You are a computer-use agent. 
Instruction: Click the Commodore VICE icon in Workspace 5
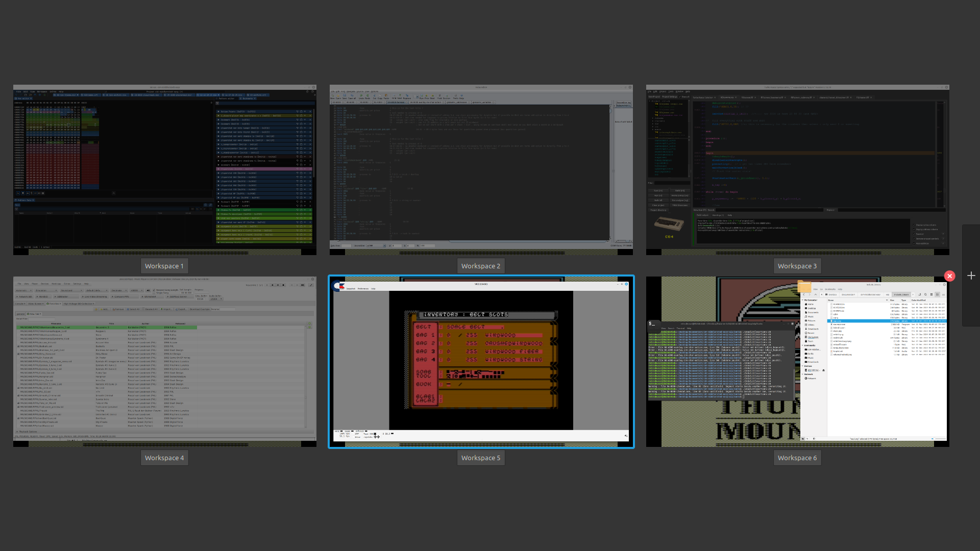coord(338,286)
